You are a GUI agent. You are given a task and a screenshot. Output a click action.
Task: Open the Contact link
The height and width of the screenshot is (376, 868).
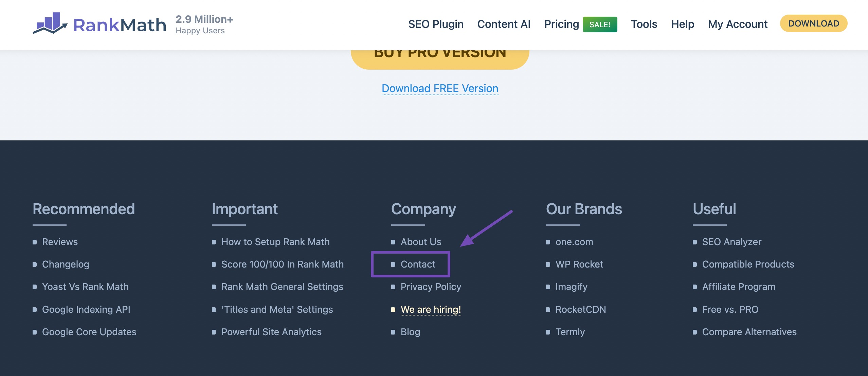(418, 264)
